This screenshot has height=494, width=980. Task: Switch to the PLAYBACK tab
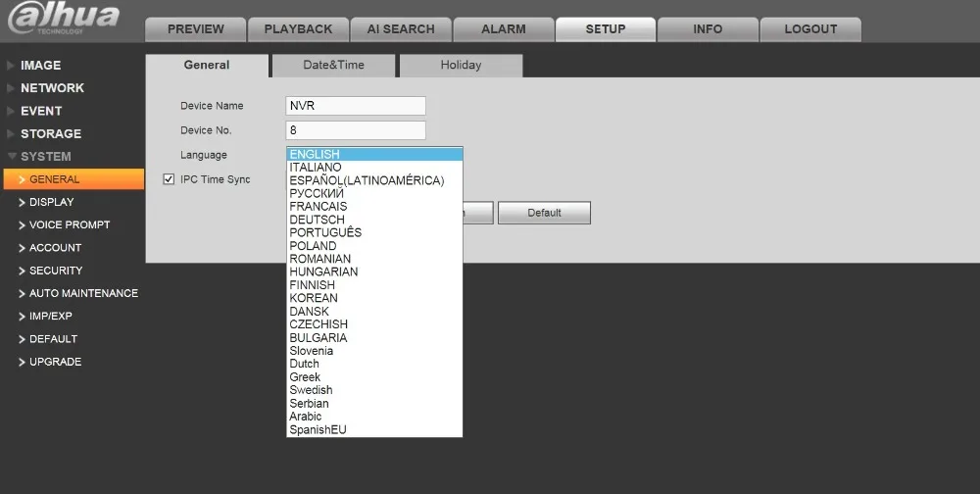coord(298,29)
